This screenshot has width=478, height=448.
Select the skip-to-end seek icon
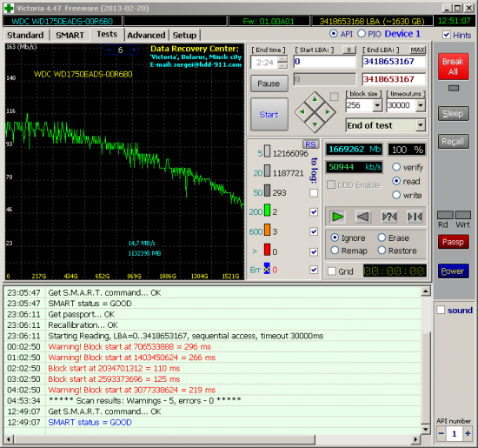(415, 217)
